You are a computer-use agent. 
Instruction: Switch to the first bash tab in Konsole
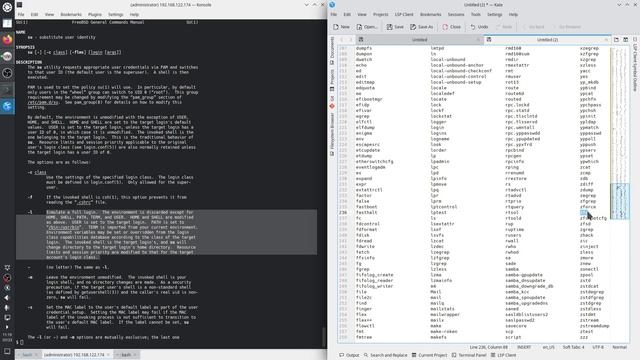pyautogui.click(x=27, y=355)
